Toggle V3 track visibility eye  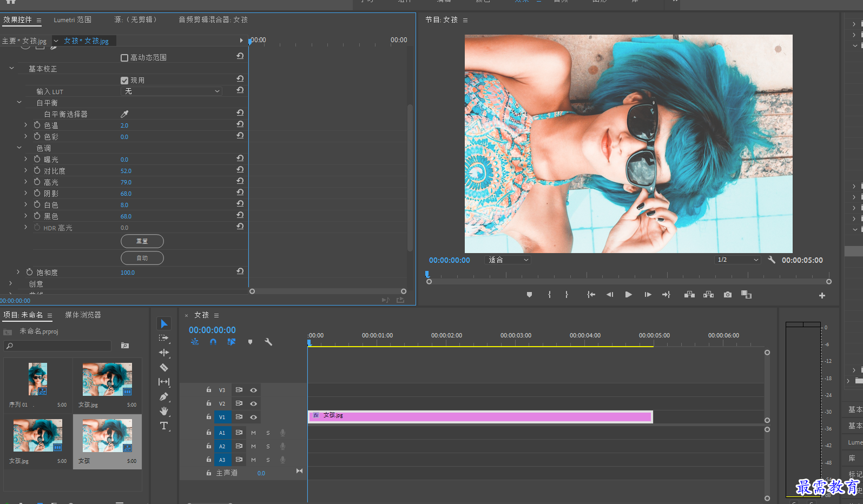(253, 390)
